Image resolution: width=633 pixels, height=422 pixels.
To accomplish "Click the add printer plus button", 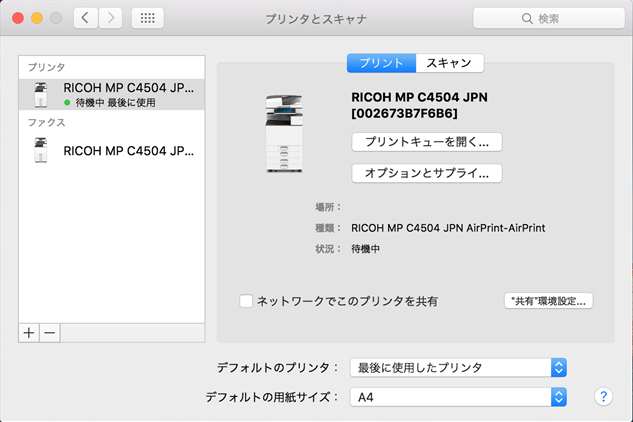I will click(29, 331).
